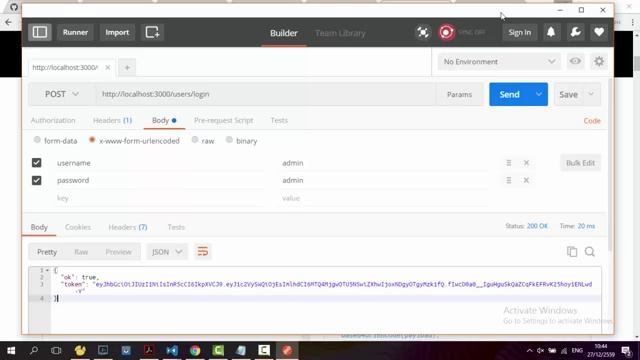Open the manage environments gear icon

[599, 62]
